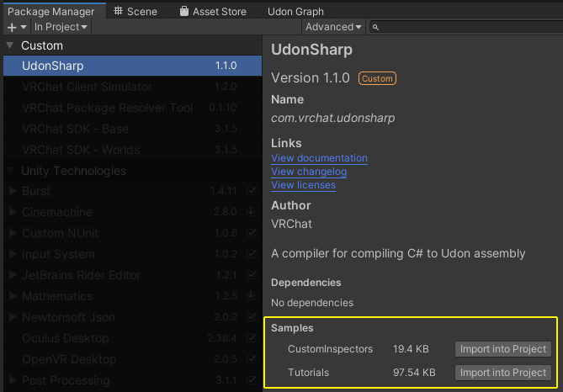The height and width of the screenshot is (392, 563).
Task: Open the Advanced dropdown menu
Action: pos(334,28)
